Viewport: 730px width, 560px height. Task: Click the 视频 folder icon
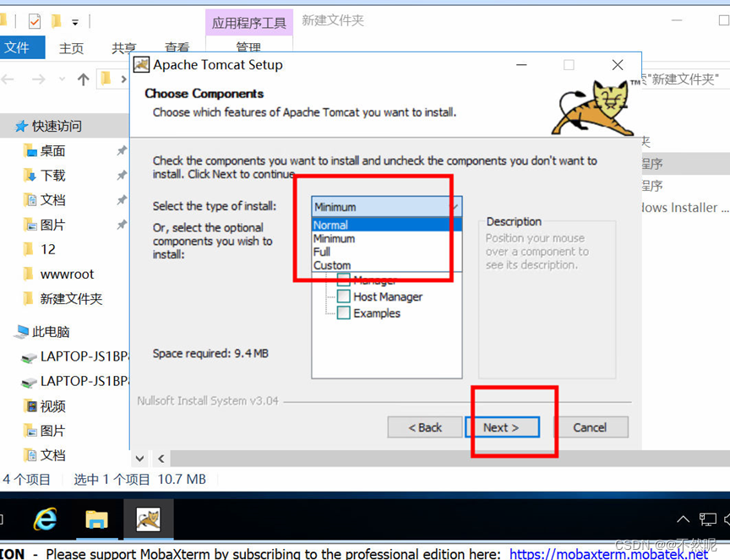coord(30,406)
